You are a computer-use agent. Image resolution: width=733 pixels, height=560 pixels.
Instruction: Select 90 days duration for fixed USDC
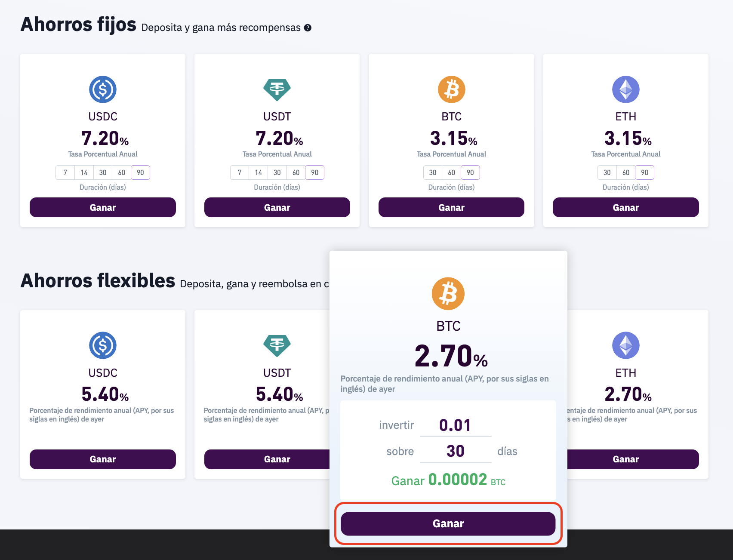pyautogui.click(x=140, y=172)
